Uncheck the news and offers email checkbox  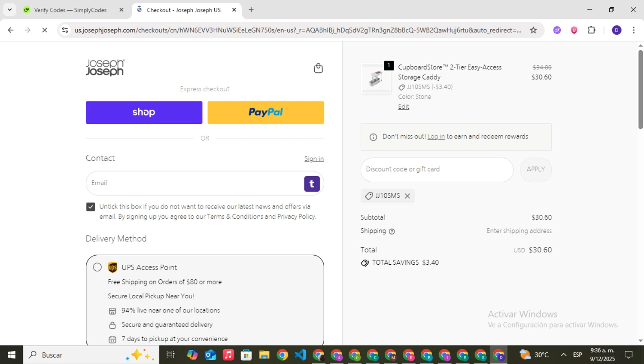tap(91, 207)
